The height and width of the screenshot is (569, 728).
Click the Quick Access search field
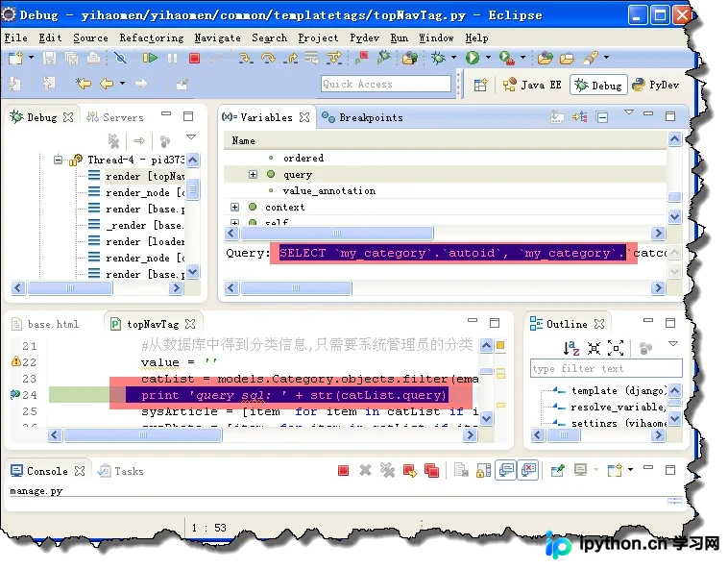click(x=386, y=84)
